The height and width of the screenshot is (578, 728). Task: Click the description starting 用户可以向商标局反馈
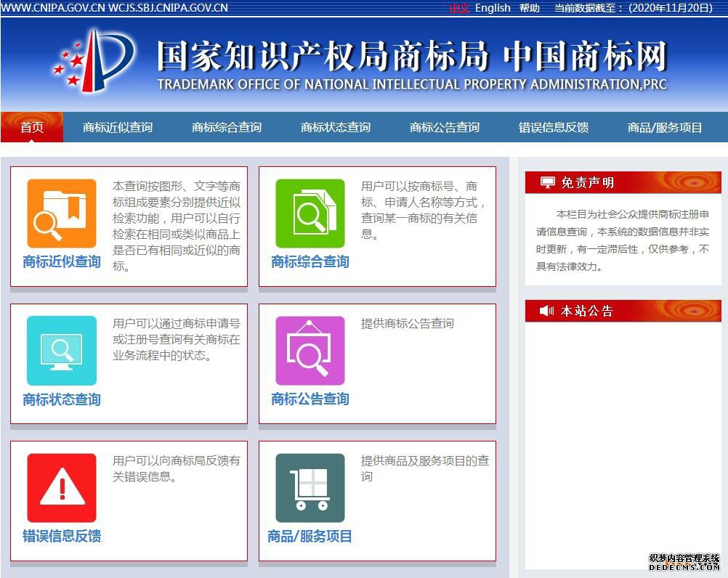177,468
